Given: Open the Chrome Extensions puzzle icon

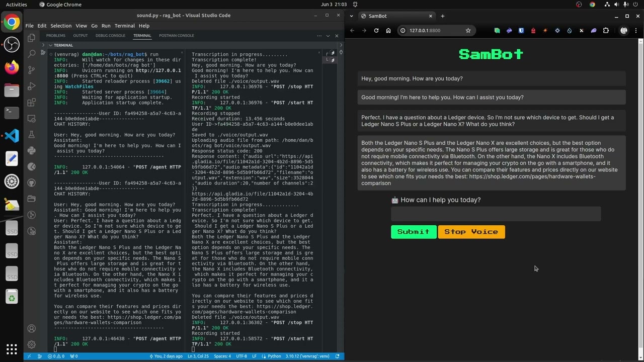Looking at the screenshot, I should tap(605, 30).
